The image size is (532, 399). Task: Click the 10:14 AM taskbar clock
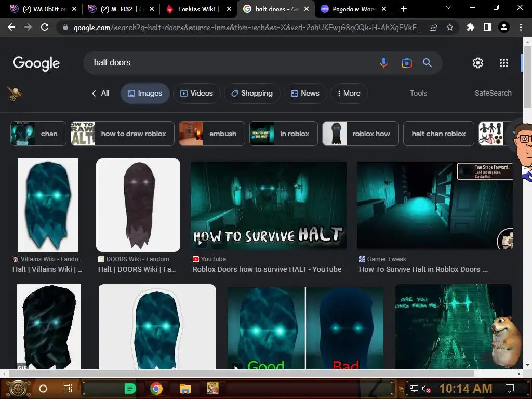(465, 389)
